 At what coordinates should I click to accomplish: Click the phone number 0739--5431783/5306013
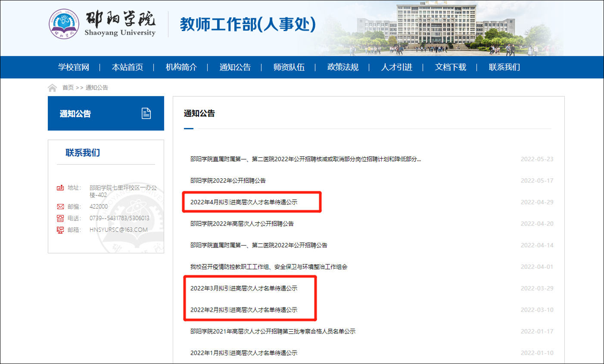[119, 218]
